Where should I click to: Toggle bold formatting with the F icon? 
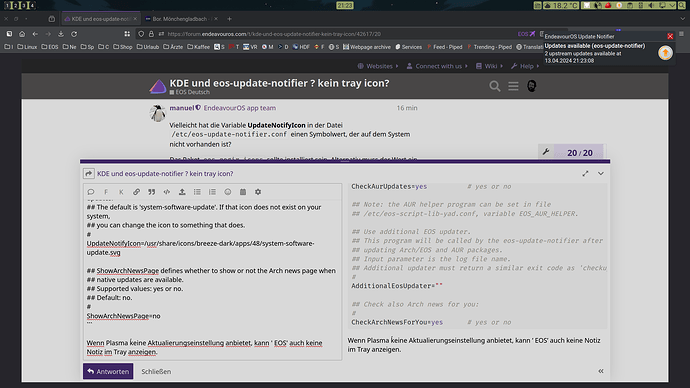106,192
